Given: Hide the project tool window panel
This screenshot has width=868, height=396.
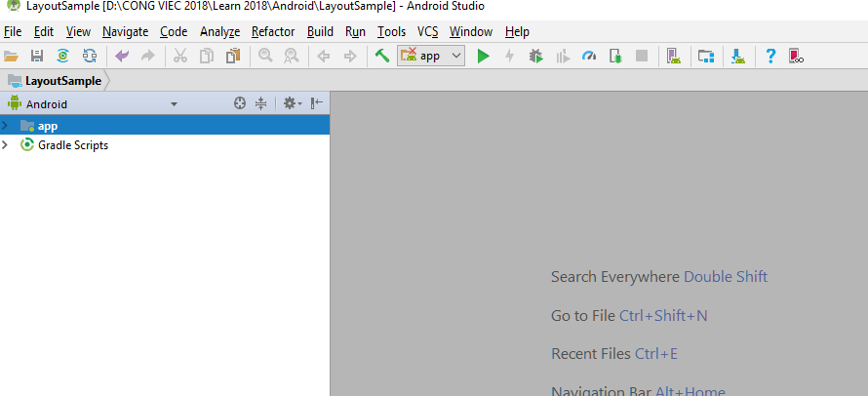Looking at the screenshot, I should click(x=317, y=103).
